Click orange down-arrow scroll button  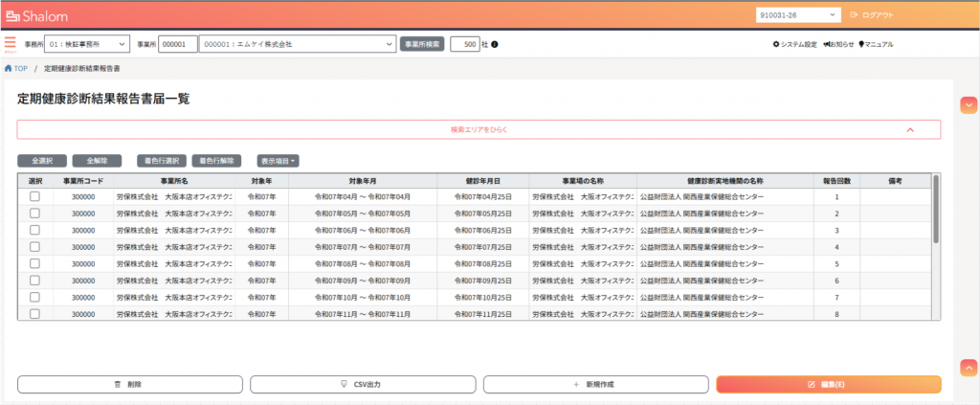coord(969,105)
